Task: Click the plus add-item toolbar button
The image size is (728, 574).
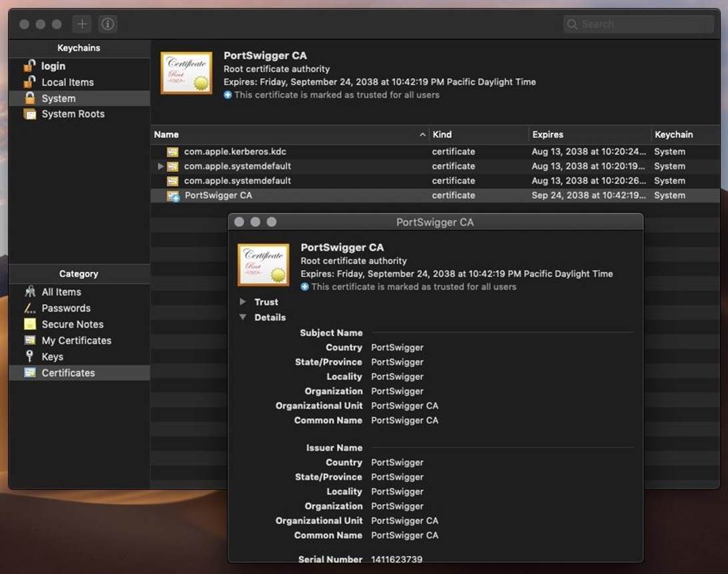Action: [x=82, y=24]
